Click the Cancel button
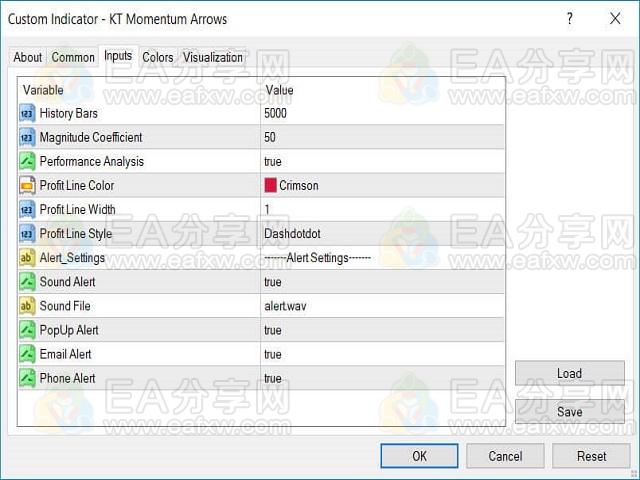Viewport: 640px width, 480px height. 505,456
